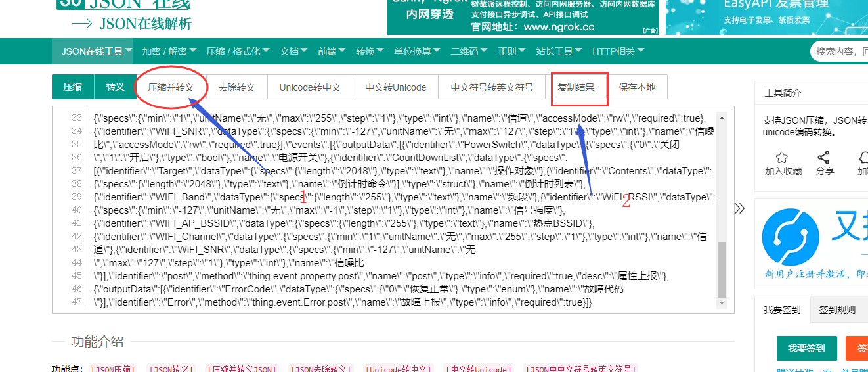The height and width of the screenshot is (372, 868).
Task: Click the 复制结果 button
Action: pos(576,87)
